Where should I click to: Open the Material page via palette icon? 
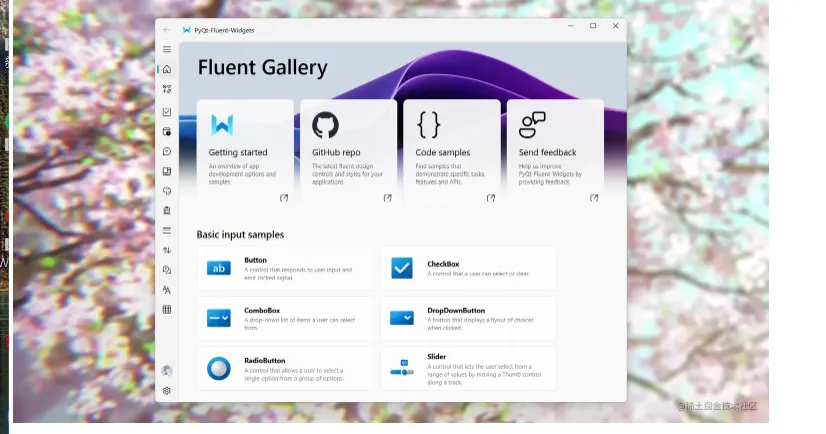tap(167, 191)
